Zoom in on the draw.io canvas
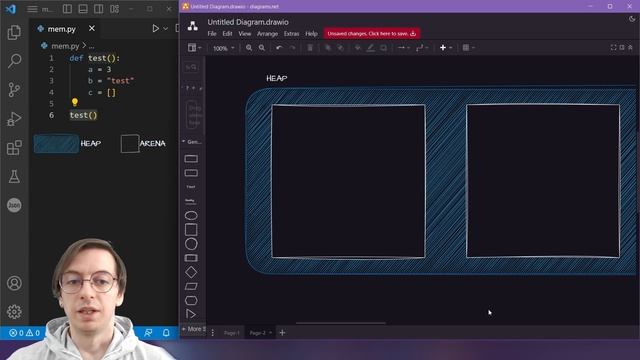The height and width of the screenshot is (360, 640). click(249, 48)
